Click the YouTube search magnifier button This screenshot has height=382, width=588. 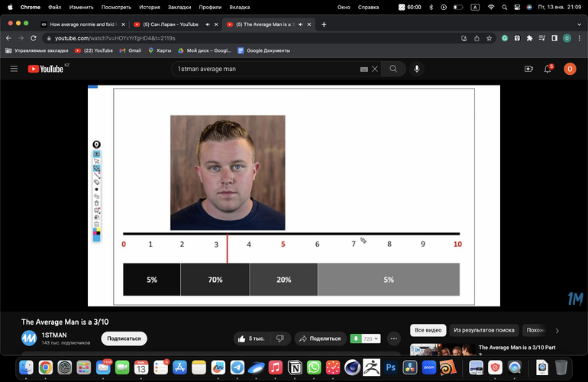coord(393,69)
